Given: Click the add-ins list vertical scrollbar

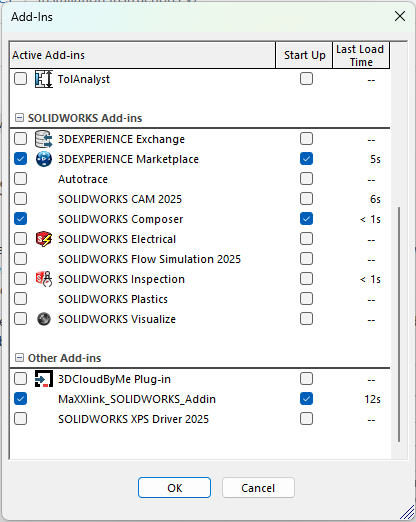Looking at the screenshot, I should (x=399, y=324).
